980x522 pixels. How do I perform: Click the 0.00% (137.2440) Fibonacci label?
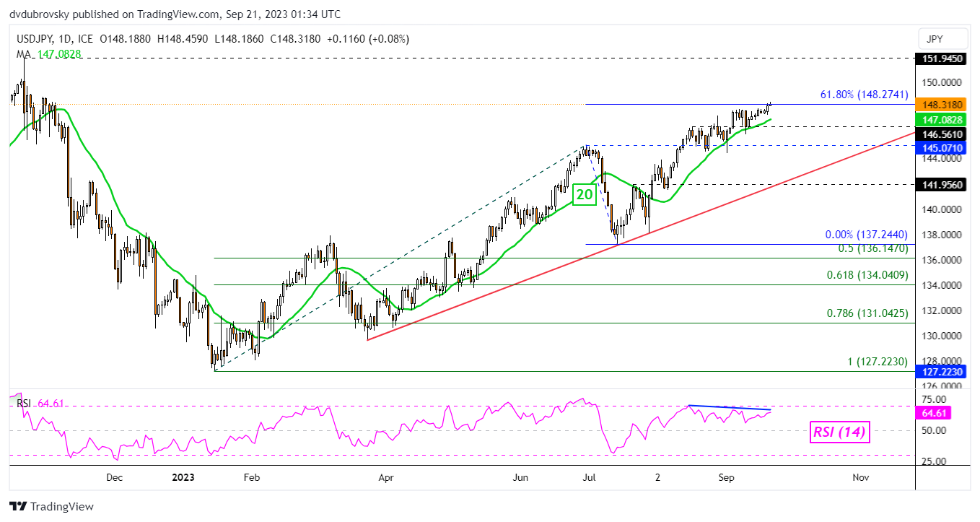coord(866,235)
